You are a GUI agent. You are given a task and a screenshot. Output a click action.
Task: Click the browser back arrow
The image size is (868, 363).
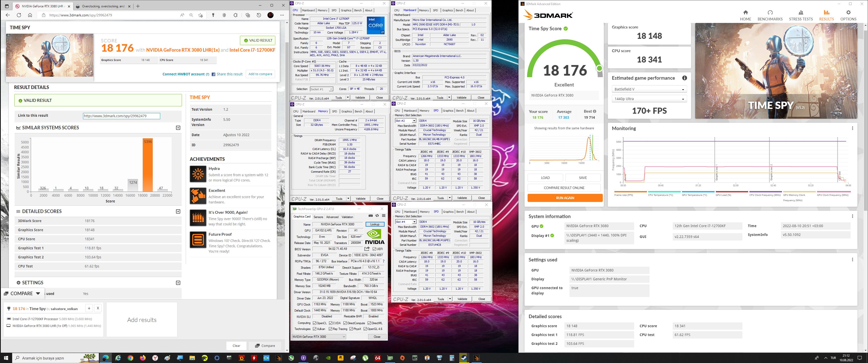(x=8, y=15)
